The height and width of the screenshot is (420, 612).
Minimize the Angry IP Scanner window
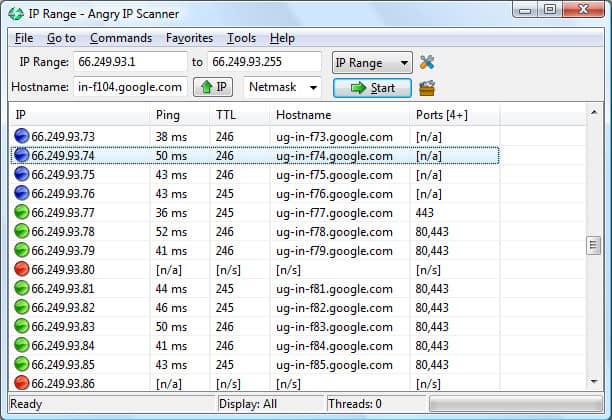pos(525,9)
